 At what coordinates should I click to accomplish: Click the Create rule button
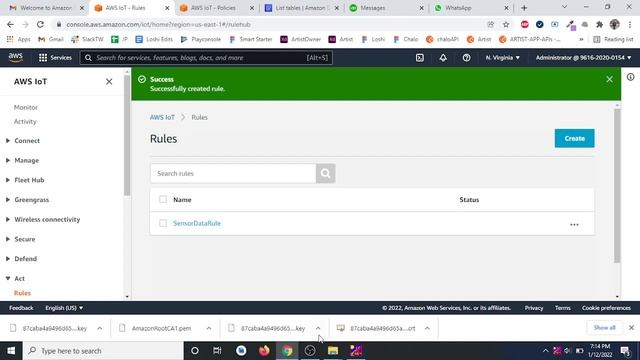click(574, 138)
